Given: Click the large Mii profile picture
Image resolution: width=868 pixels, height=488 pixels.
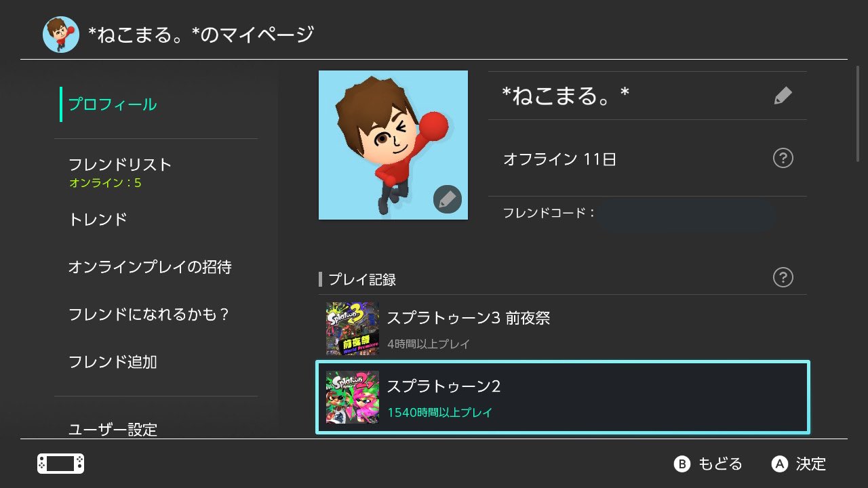Looking at the screenshot, I should point(393,145).
